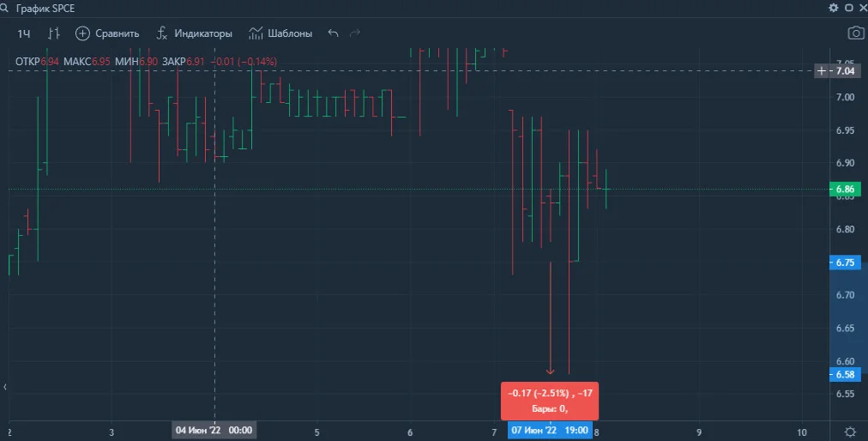Image resolution: width=868 pixels, height=441 pixels.
Task: Open the Шаблоны templates menu
Action: click(x=280, y=33)
